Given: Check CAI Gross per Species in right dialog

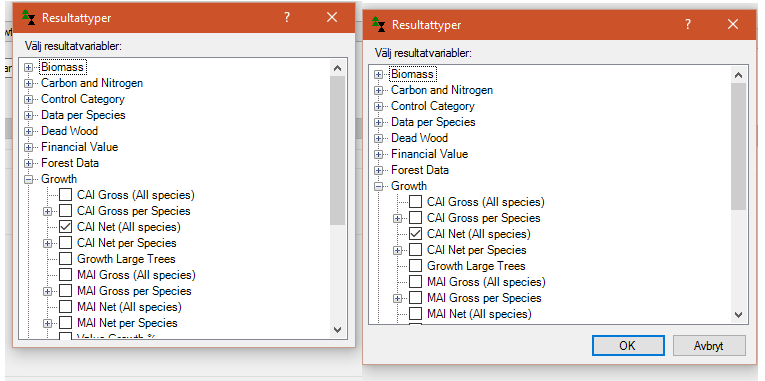Looking at the screenshot, I should click(415, 218).
